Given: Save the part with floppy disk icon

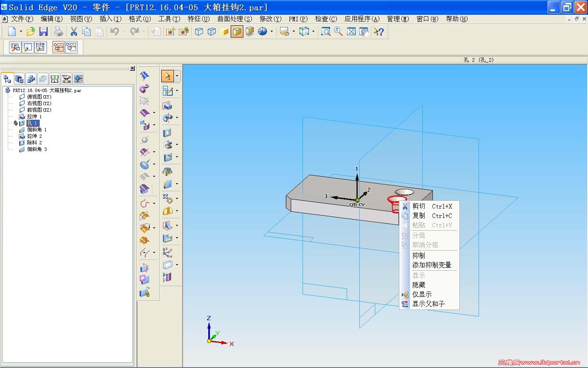Looking at the screenshot, I should click(44, 31).
